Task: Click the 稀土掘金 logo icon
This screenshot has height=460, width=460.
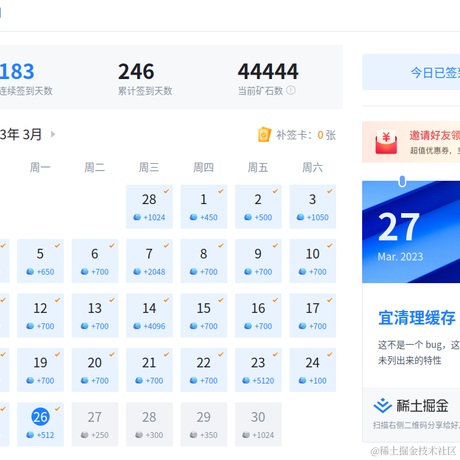Action: 382,405
